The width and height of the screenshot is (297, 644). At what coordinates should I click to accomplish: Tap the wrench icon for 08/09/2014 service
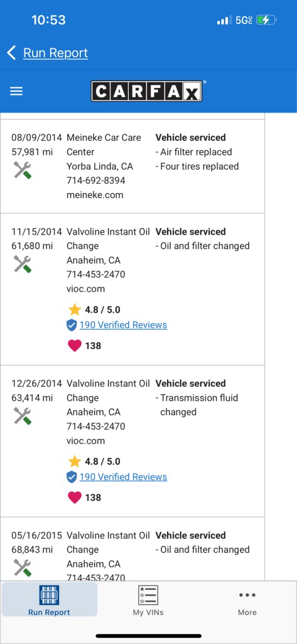22,170
